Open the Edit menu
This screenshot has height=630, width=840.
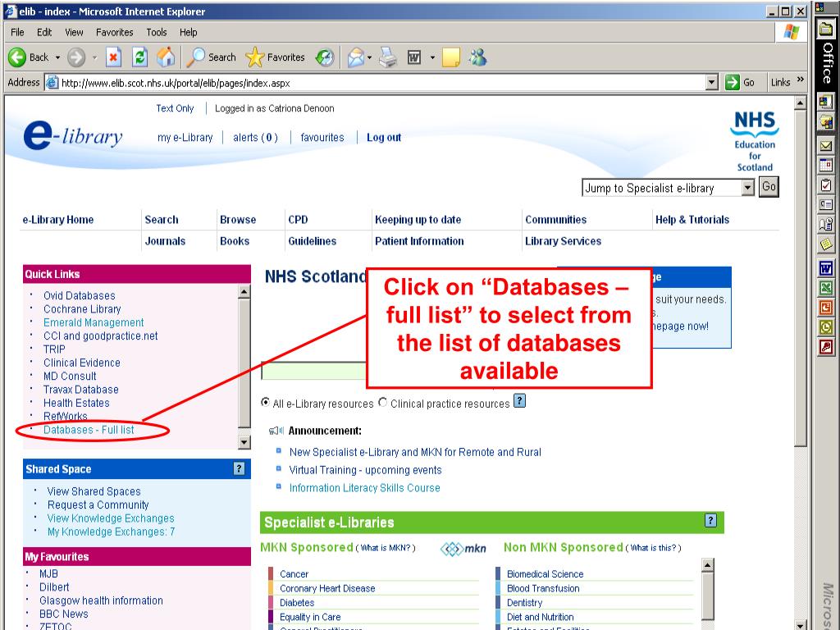tap(44, 32)
